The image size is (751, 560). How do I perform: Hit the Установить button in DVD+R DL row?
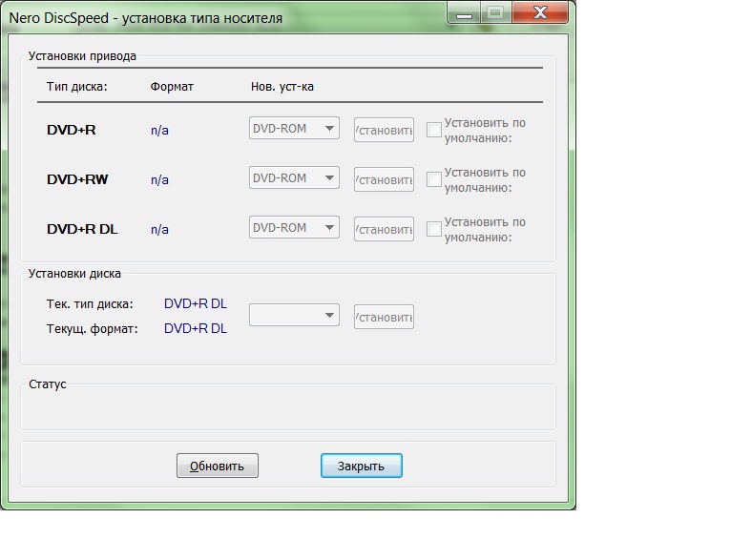pyautogui.click(x=384, y=229)
